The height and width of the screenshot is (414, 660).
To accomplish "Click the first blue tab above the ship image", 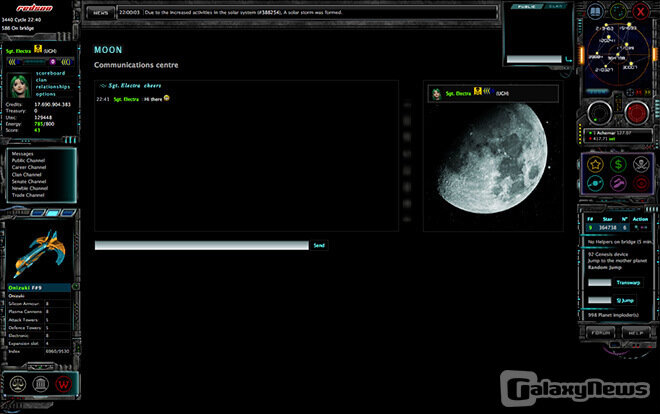I will (x=37, y=213).
